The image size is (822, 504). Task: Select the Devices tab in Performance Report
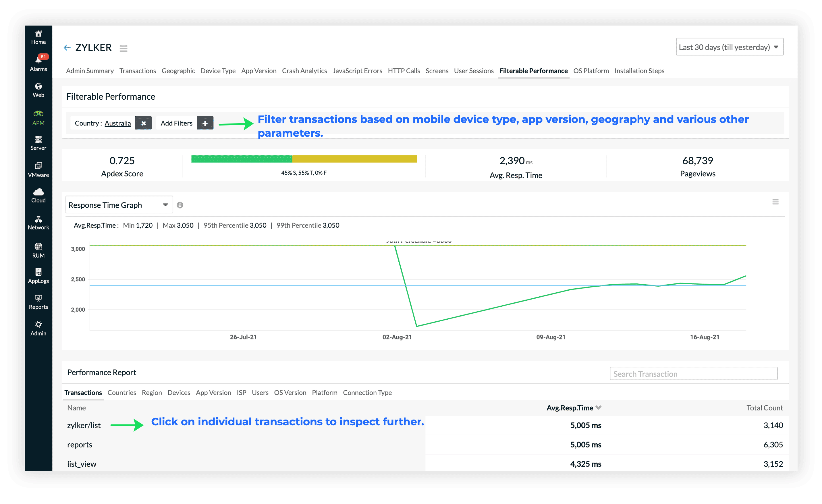(x=178, y=392)
